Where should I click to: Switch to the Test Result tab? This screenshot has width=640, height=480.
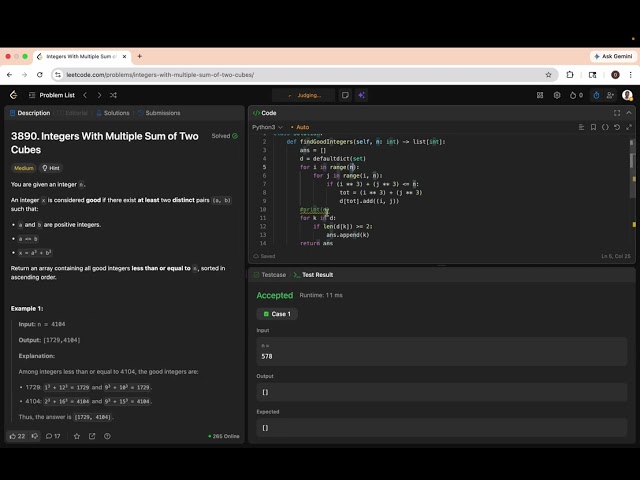(x=313, y=275)
